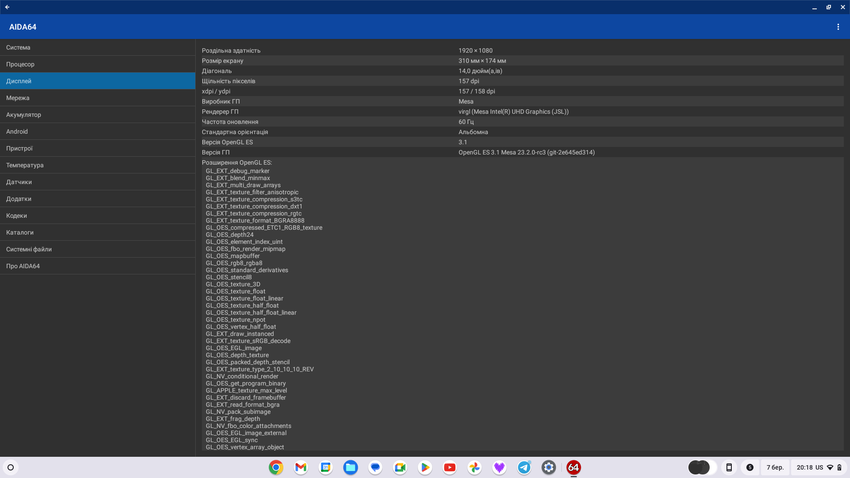850x478 pixels.
Task: Open the system tray clock and status area
Action: [x=818, y=467]
